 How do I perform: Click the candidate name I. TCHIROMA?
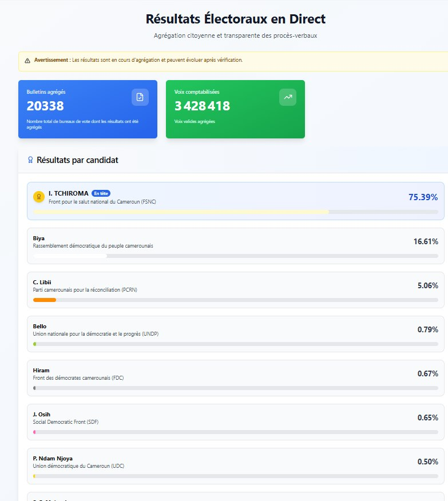(69, 193)
